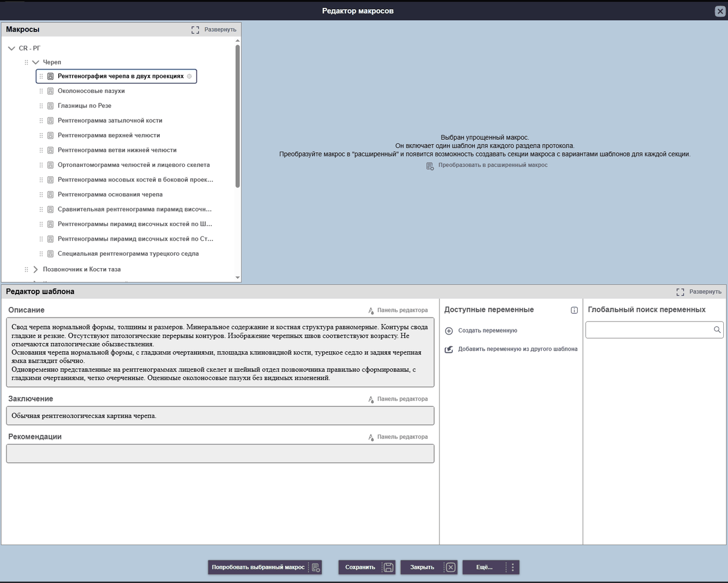The width and height of the screenshot is (728, 583).
Task: Click the gear icon beside Рентгенография черепа в двух проекциях
Action: [189, 76]
